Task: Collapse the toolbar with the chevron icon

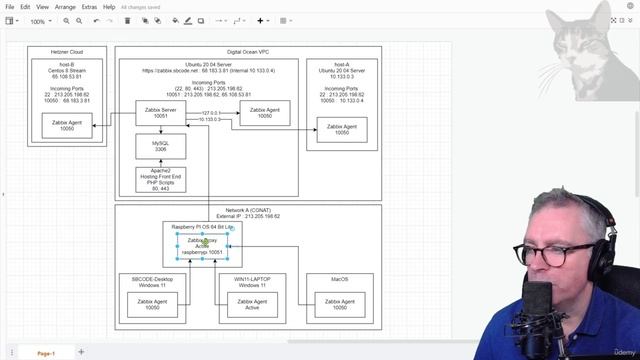Action: pos(630,20)
